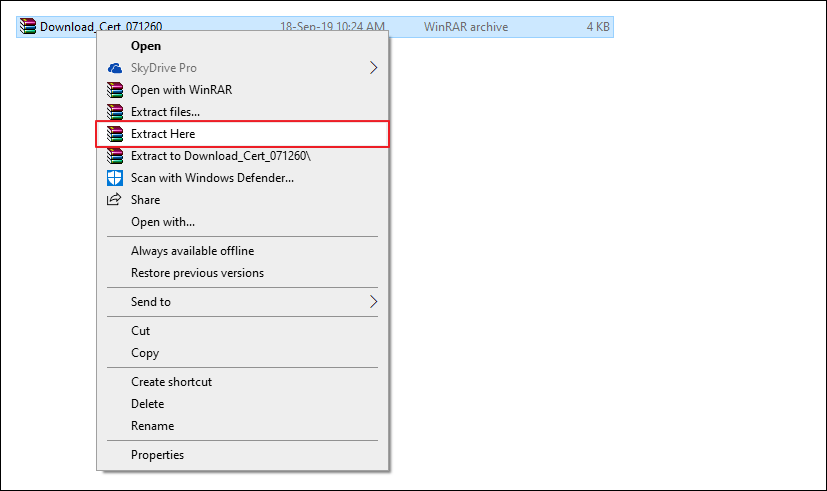Choose Cut from the context menu
The height and width of the screenshot is (491, 827).
click(x=243, y=331)
